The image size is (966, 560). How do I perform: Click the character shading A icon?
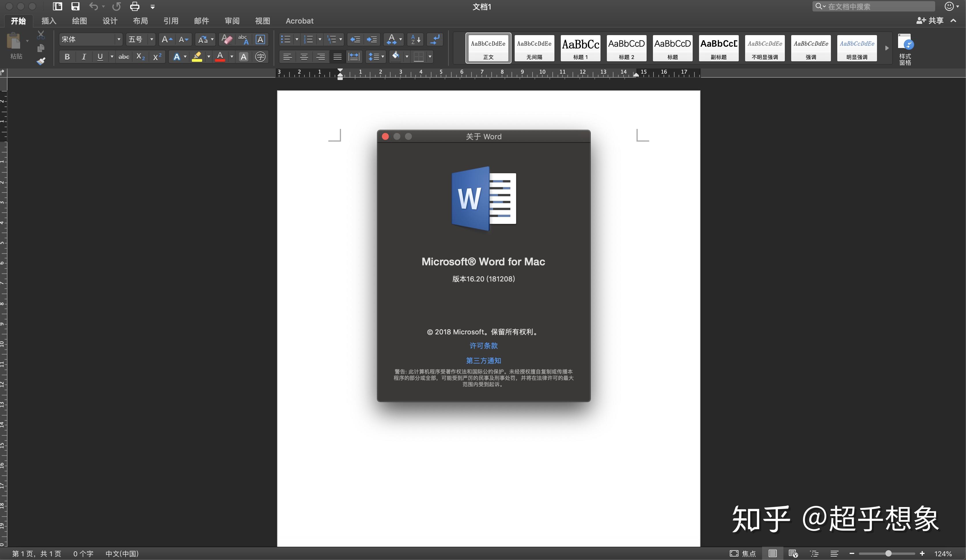[243, 57]
